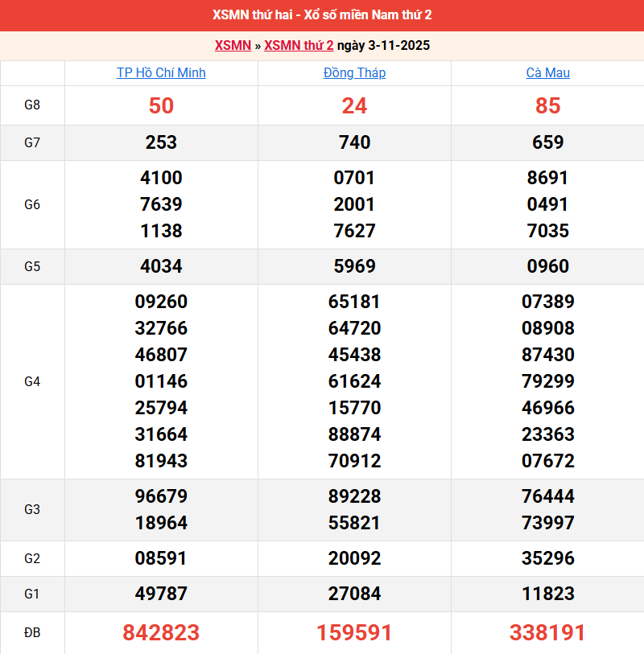Click the page title 'XSMN thứ hai' header

(x=322, y=15)
